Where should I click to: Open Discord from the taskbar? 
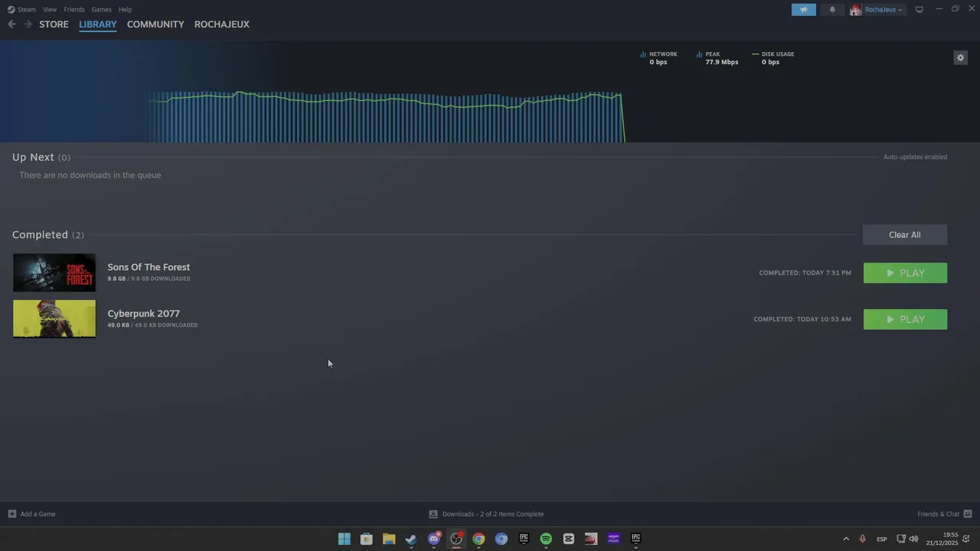(434, 539)
